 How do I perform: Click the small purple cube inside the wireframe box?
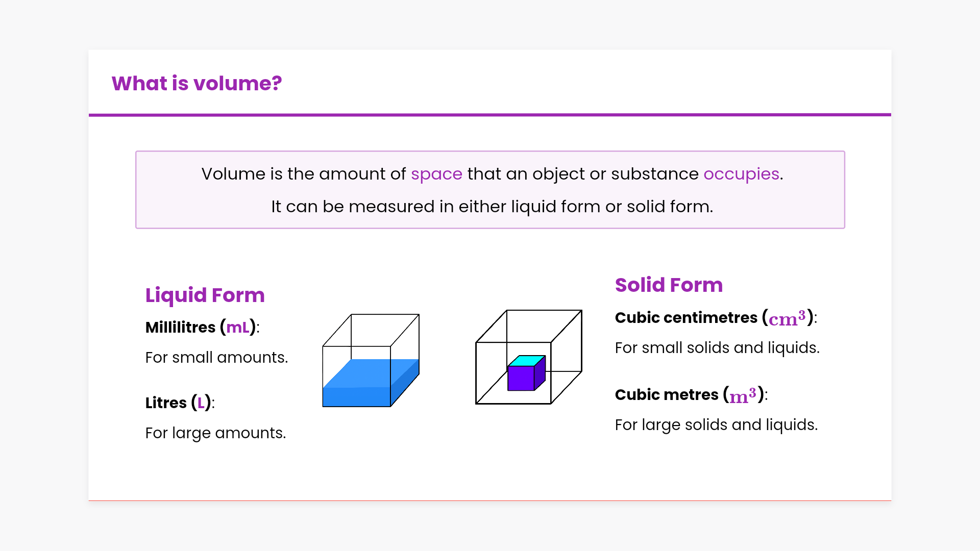[521, 378]
